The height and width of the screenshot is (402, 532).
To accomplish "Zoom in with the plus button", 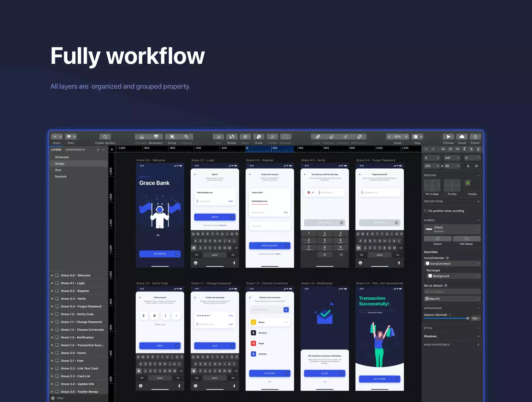I will [406, 137].
